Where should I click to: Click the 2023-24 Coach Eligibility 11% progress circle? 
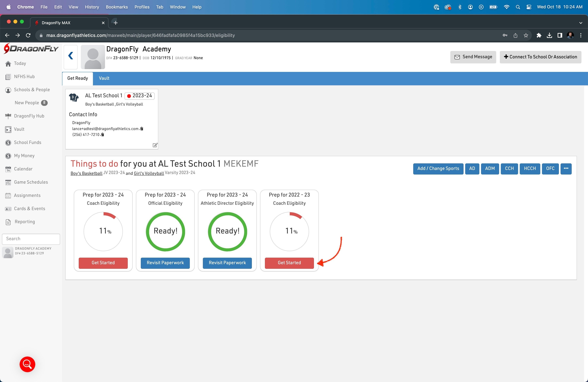pos(103,231)
